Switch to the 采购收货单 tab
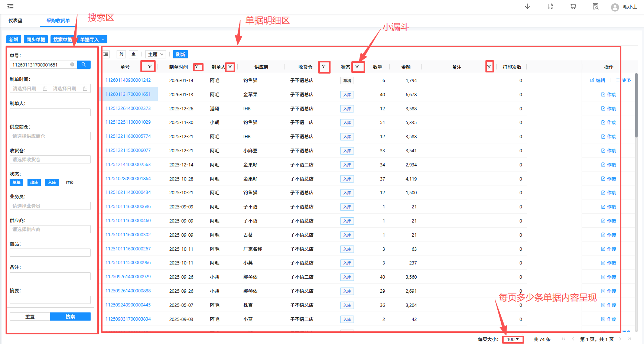Image resolution: width=644 pixels, height=344 pixels. [58, 21]
